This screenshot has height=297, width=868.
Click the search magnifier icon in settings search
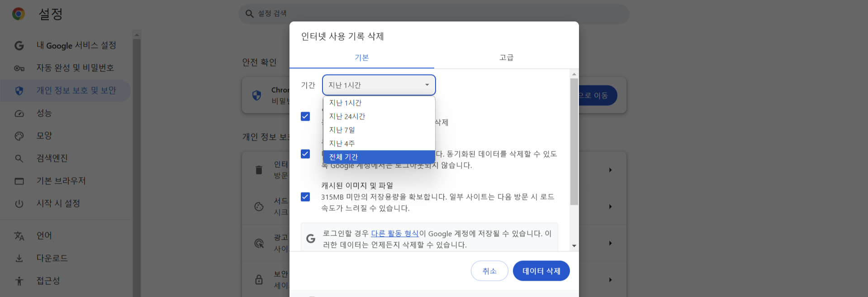pyautogui.click(x=249, y=14)
